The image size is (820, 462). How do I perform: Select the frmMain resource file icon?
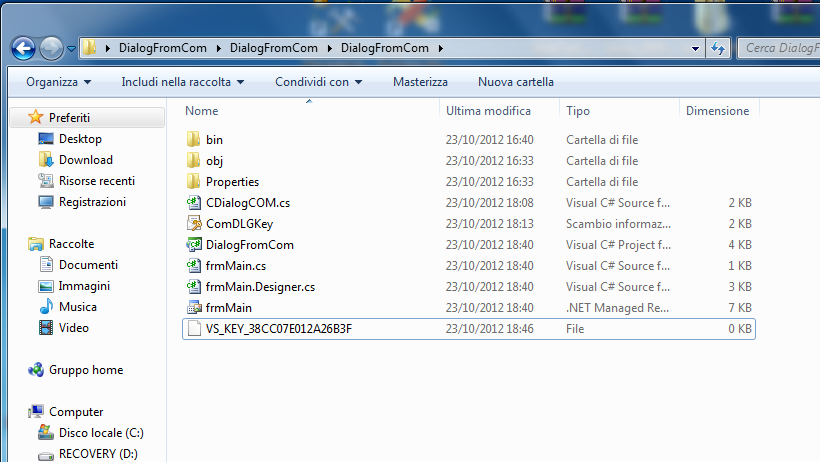(x=194, y=307)
